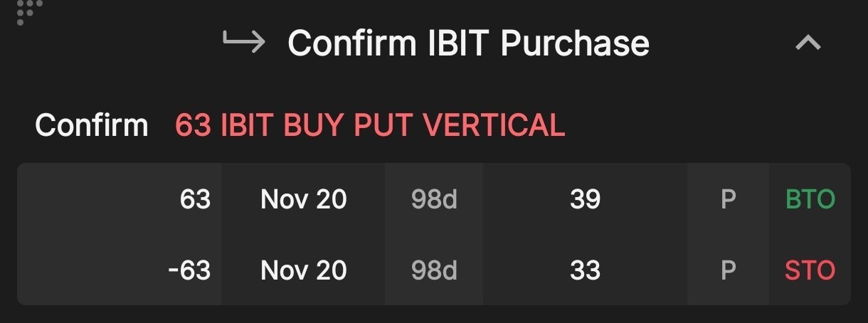
Task: Click the Confirm label text
Action: (92, 125)
